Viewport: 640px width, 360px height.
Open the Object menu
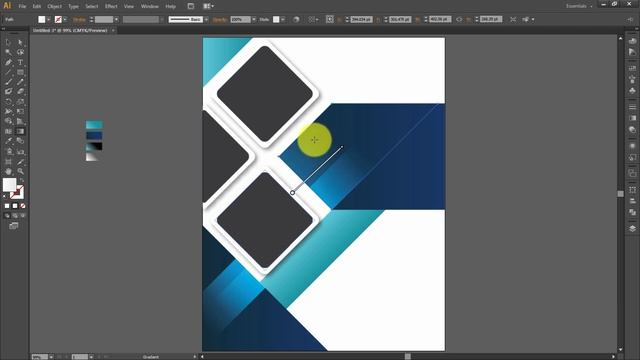coord(54,6)
